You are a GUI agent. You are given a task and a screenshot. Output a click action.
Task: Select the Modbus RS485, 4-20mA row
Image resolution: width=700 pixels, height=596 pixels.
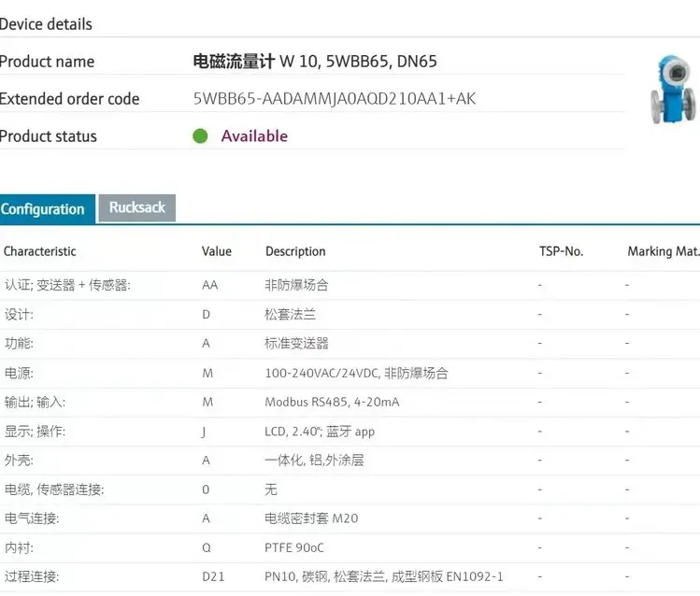(x=332, y=402)
